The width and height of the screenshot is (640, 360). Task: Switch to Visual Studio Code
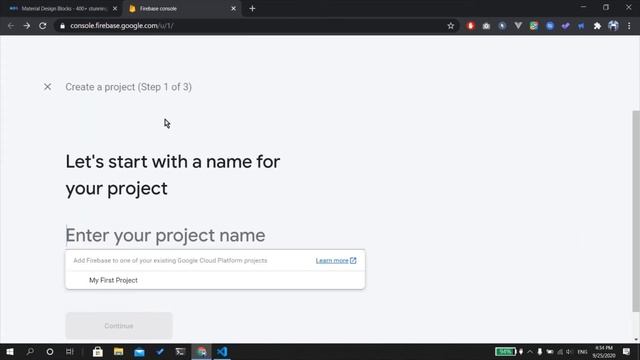[x=222, y=351]
